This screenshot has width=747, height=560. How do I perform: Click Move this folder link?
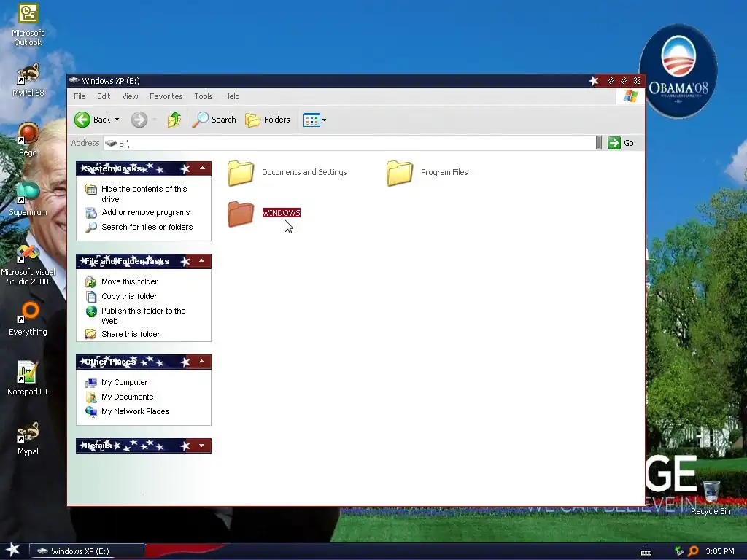click(x=130, y=282)
